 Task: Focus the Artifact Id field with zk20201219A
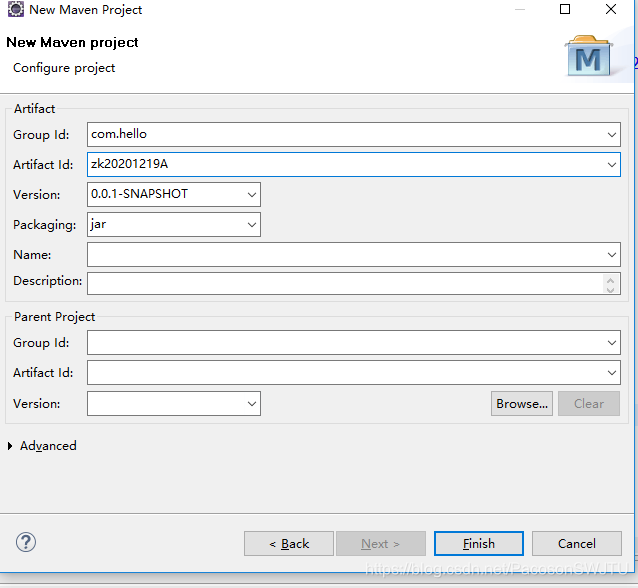tap(354, 165)
